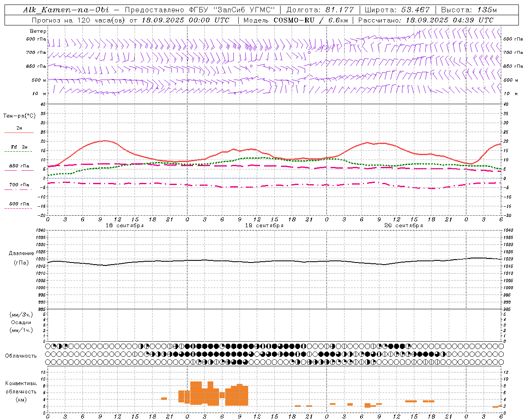Click the Облачность cloud cover label
The image size is (525, 420).
click(x=21, y=356)
